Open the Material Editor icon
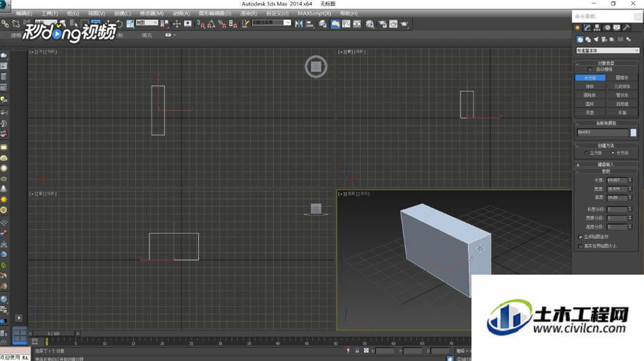 370,24
